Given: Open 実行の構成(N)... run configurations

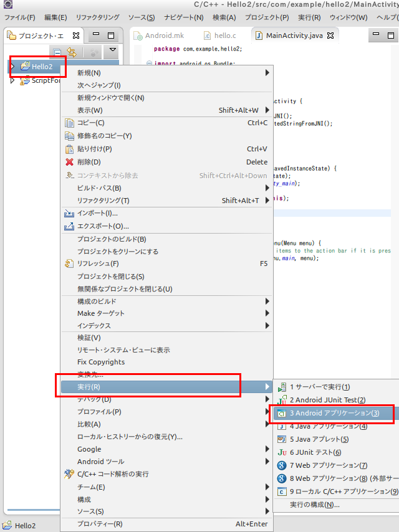Looking at the screenshot, I should pos(315,505).
